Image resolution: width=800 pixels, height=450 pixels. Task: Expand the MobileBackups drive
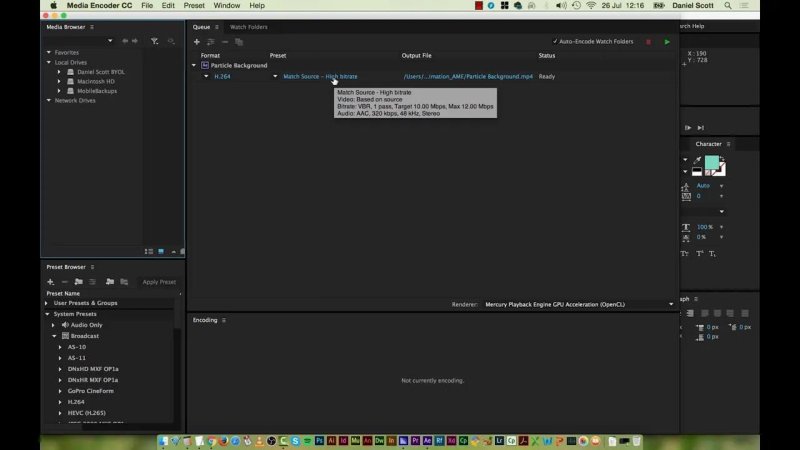[59, 91]
